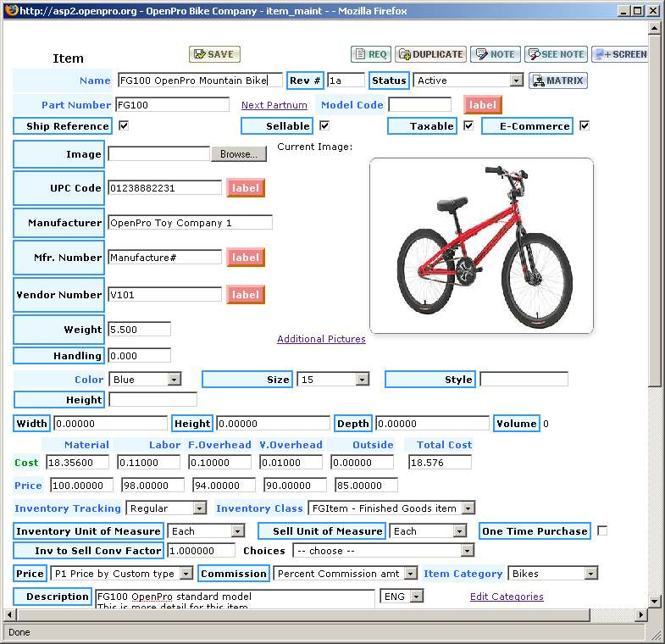Click the +SCREEN button
The image size is (665, 644).
pos(621,54)
